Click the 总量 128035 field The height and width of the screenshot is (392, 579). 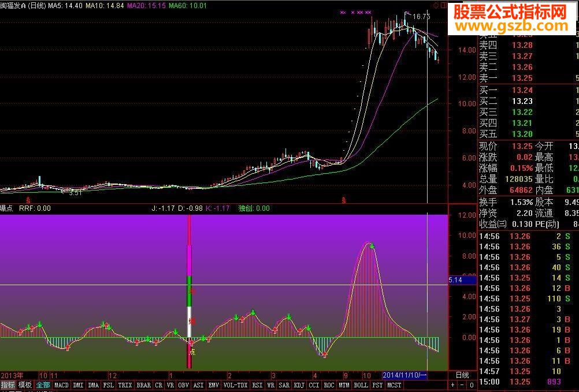coord(506,179)
